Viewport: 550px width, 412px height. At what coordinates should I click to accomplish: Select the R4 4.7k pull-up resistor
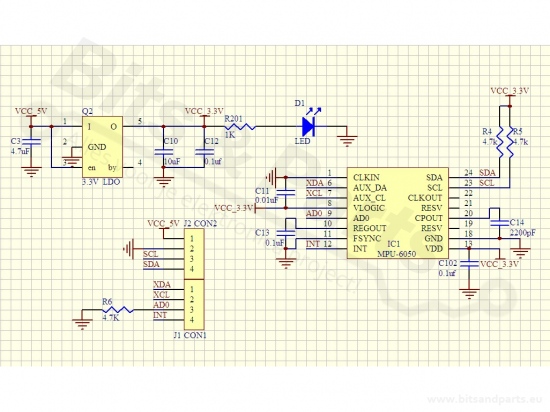pos(499,142)
